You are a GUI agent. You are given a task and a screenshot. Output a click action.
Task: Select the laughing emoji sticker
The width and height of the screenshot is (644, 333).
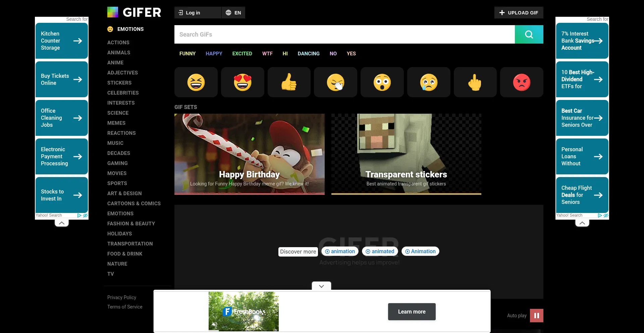(196, 82)
